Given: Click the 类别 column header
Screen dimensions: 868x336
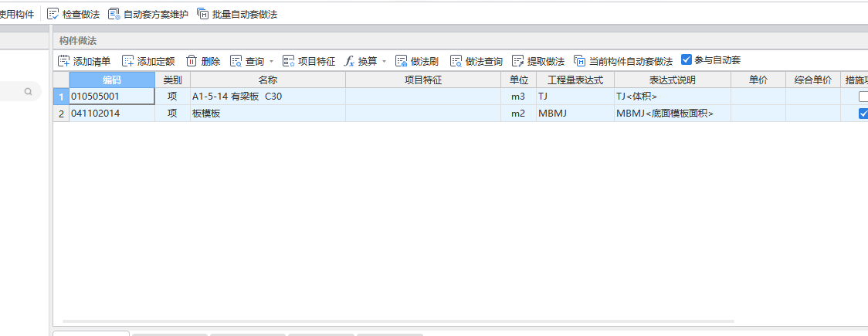Looking at the screenshot, I should [173, 80].
